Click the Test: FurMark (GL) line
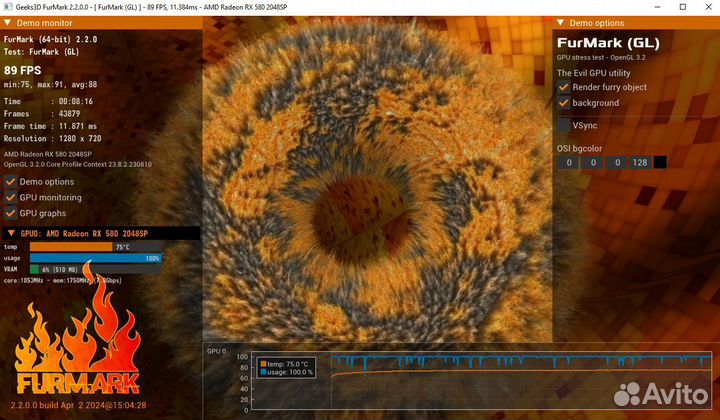Viewport: 720px width, 420px height. pos(41,52)
